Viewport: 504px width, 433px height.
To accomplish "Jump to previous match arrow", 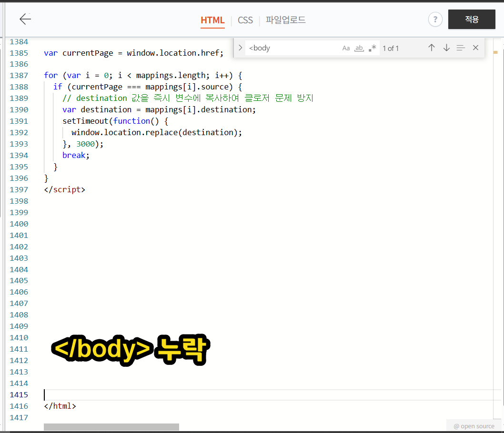I will tap(432, 48).
